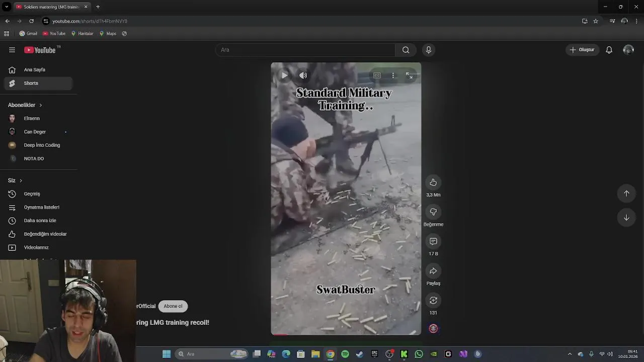
Task: Open Chrome media controls icon
Action: point(612,21)
